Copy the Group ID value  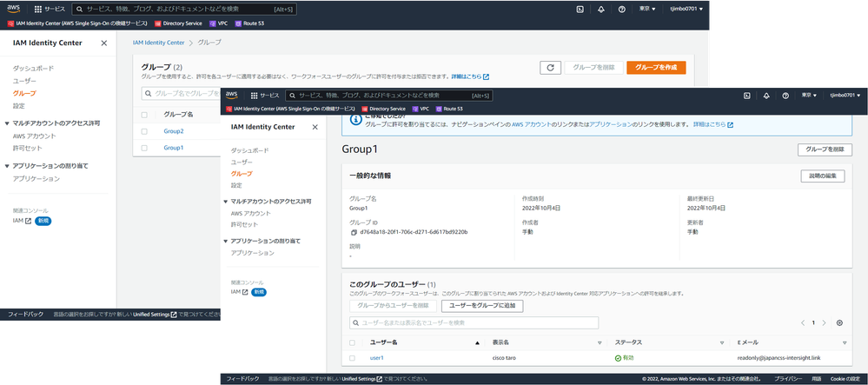click(353, 232)
